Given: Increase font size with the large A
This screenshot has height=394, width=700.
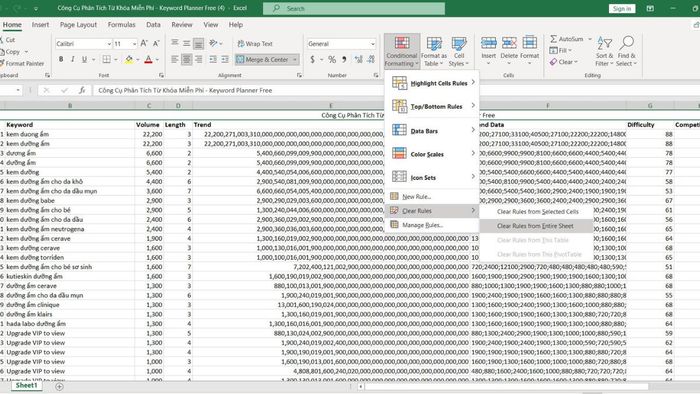Looking at the screenshot, I should click(144, 43).
